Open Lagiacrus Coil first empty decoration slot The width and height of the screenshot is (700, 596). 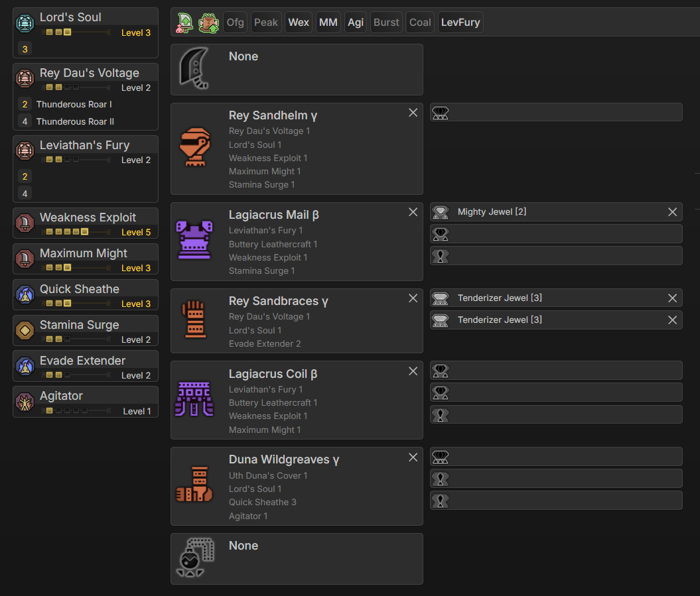click(x=556, y=371)
